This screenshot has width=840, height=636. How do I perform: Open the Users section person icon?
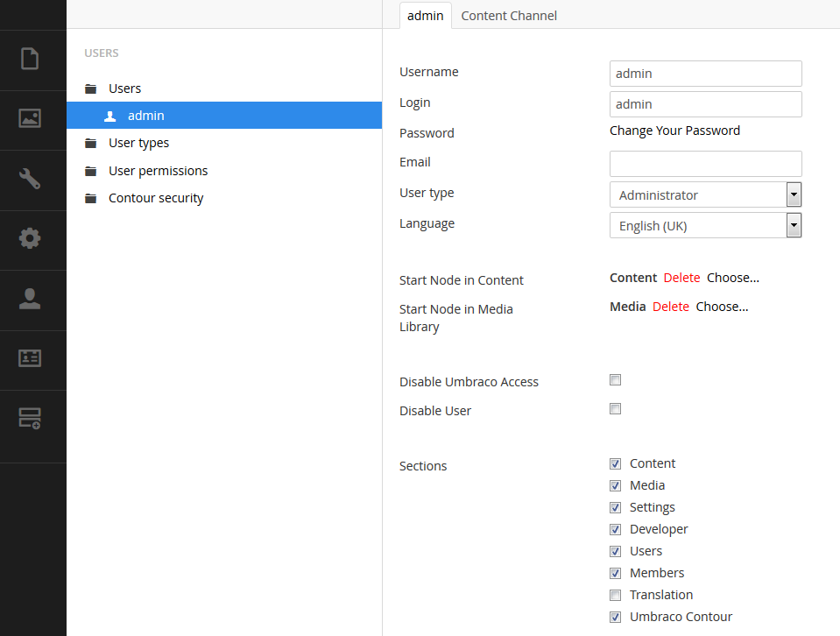click(x=30, y=299)
